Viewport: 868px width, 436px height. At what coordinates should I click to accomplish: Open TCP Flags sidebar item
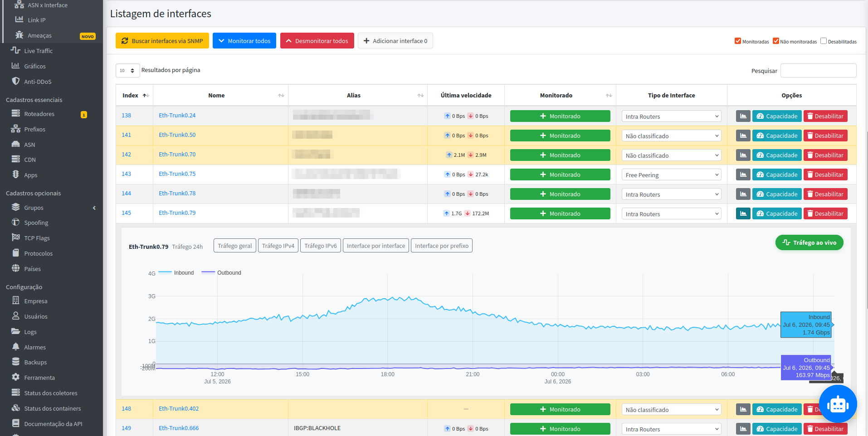[x=37, y=238]
